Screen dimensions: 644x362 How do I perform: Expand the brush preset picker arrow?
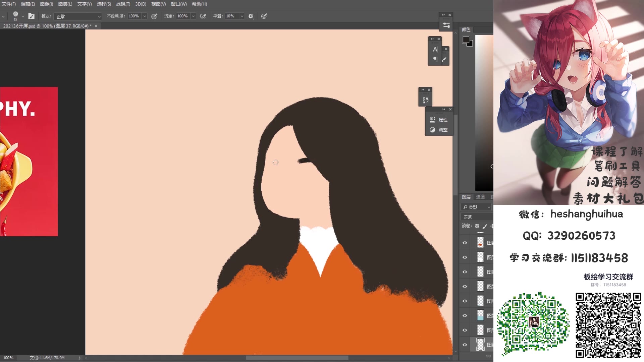point(23,16)
